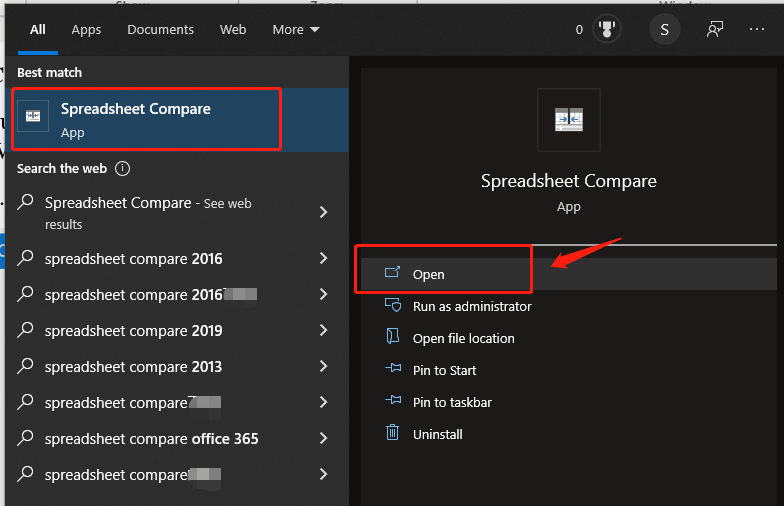
Task: Click the Run as administrator shield icon
Action: point(393,306)
